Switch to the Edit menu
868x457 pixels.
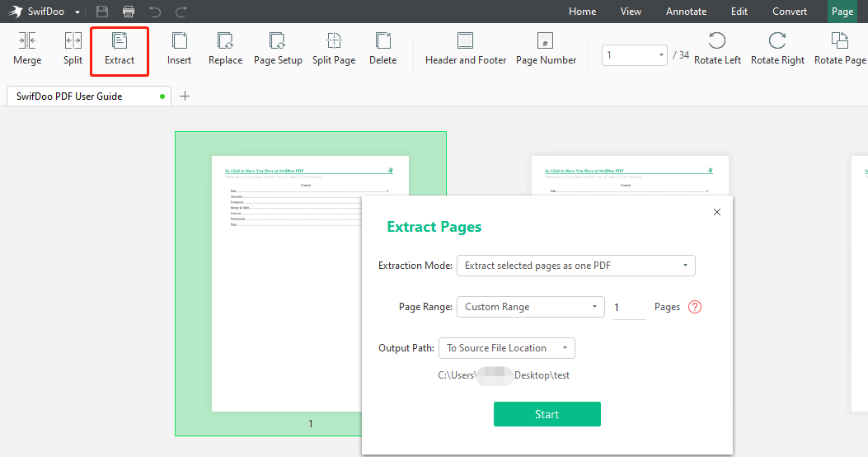coord(739,11)
